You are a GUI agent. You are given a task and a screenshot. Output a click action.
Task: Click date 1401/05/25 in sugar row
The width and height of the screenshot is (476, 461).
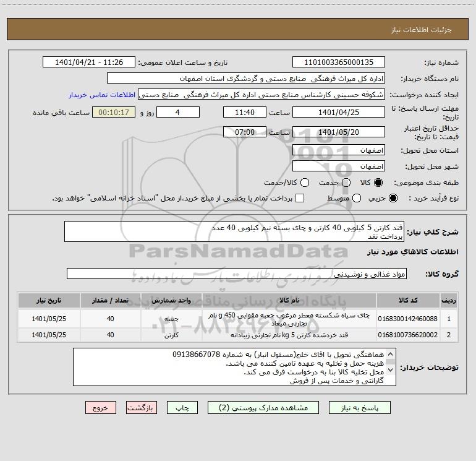tap(49, 335)
